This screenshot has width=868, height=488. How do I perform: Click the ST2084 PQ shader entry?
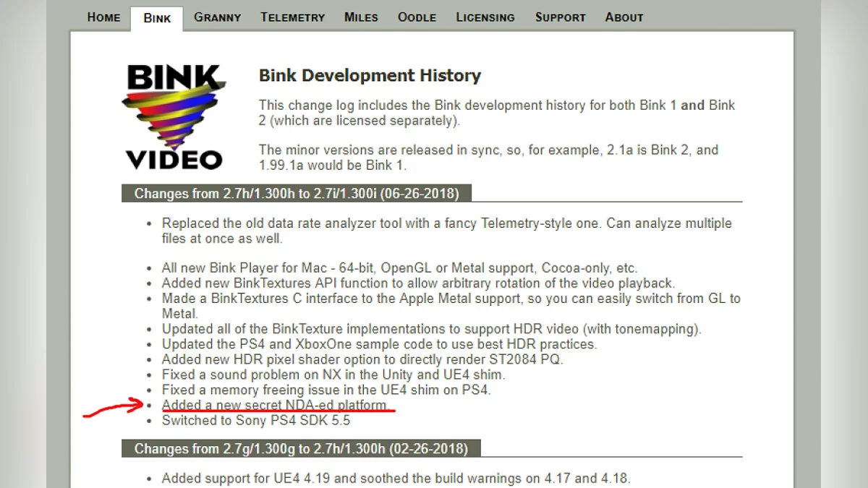(x=362, y=359)
